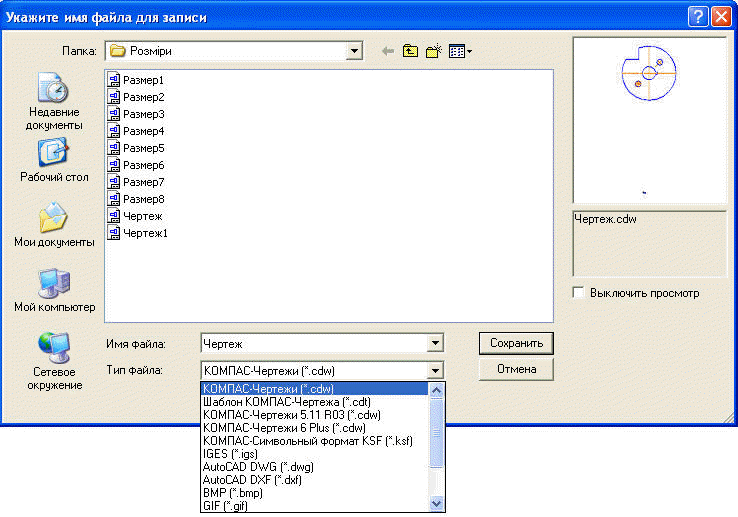Select Чертеж1 file name text
This screenshot has height=517, width=738.
(x=145, y=233)
